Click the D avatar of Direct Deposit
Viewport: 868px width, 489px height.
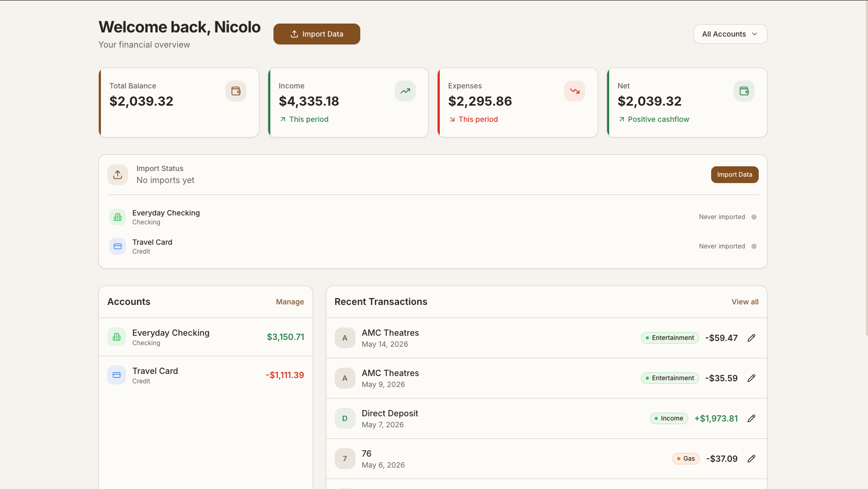[x=345, y=418]
